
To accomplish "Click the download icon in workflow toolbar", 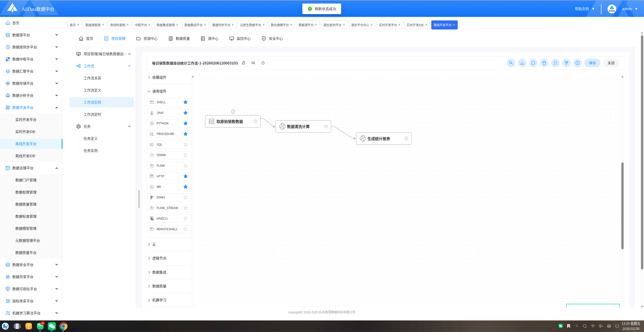I will (522, 63).
